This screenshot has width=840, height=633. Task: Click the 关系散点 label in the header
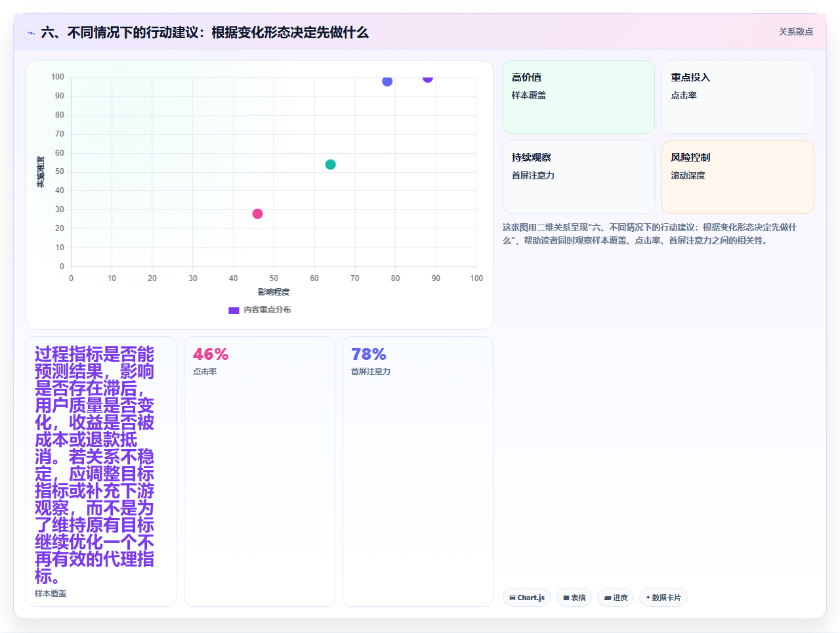pos(795,32)
